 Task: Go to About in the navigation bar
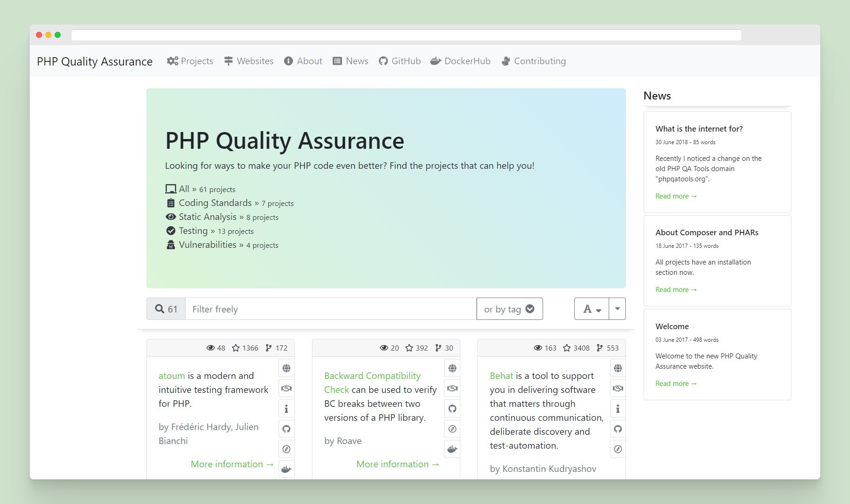pyautogui.click(x=303, y=61)
